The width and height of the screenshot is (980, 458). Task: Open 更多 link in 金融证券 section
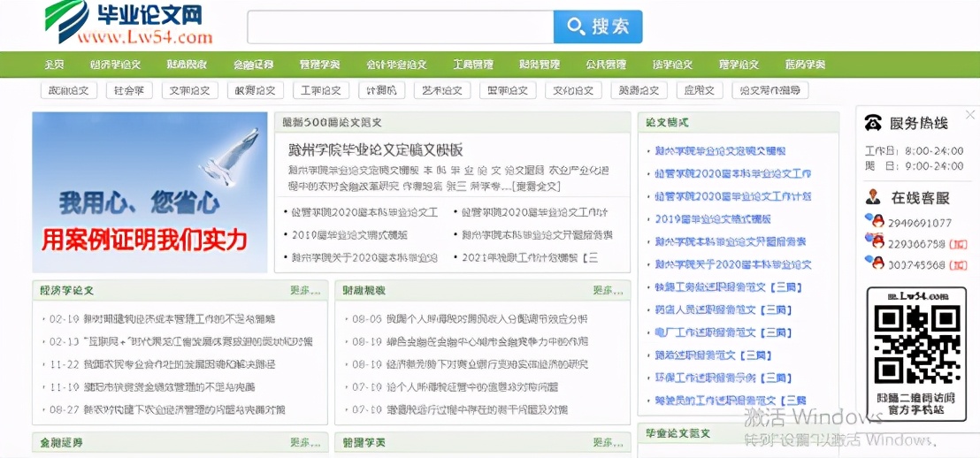(306, 442)
